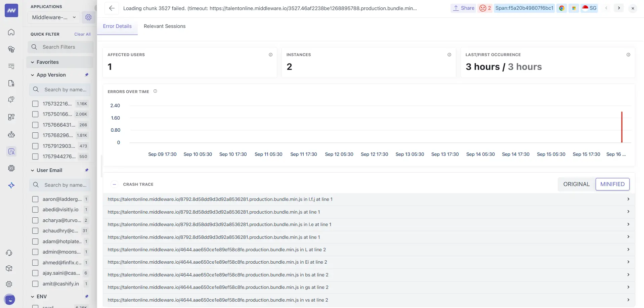Switch to the Relevant Sessions tab

164,26
